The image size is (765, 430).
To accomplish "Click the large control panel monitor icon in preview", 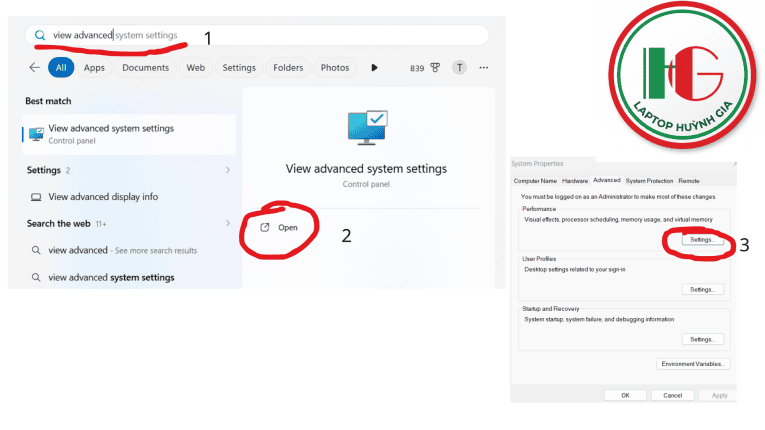I will [x=367, y=128].
